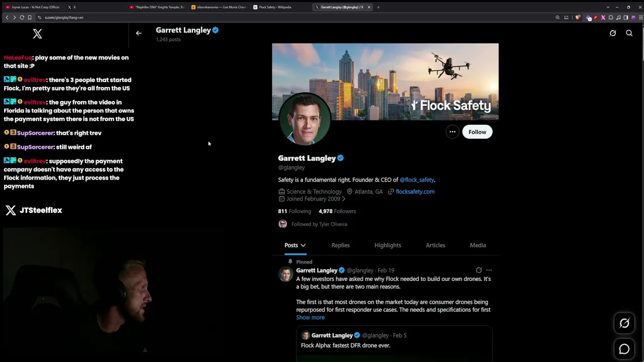Expand the pinned post with Show more
This screenshot has height=362, width=644.
[x=310, y=318]
